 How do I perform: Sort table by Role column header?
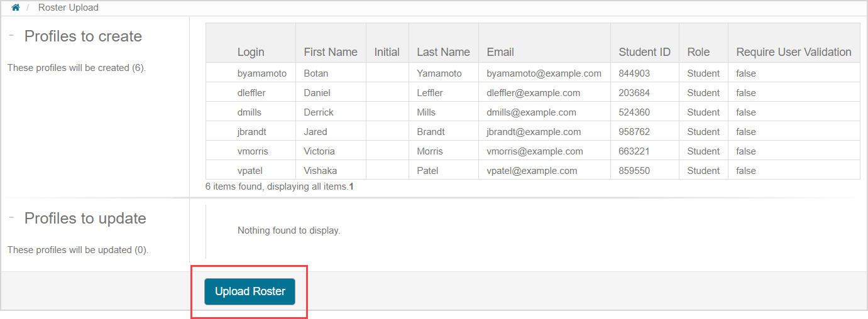point(698,52)
